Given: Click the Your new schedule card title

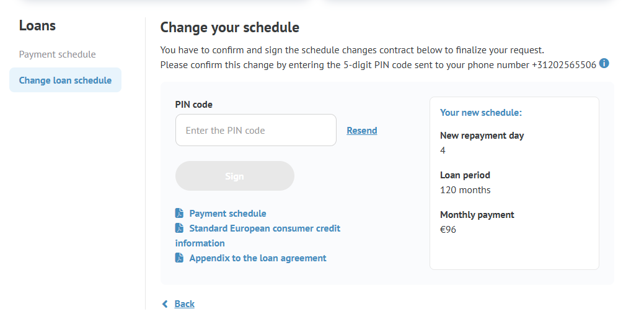Looking at the screenshot, I should click(x=481, y=113).
